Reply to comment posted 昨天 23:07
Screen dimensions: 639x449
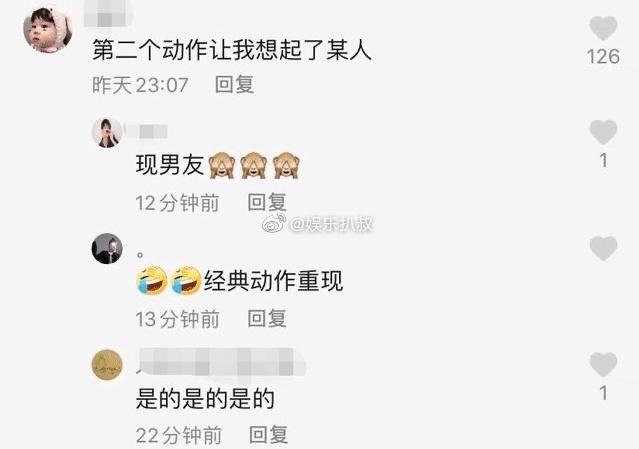234,85
